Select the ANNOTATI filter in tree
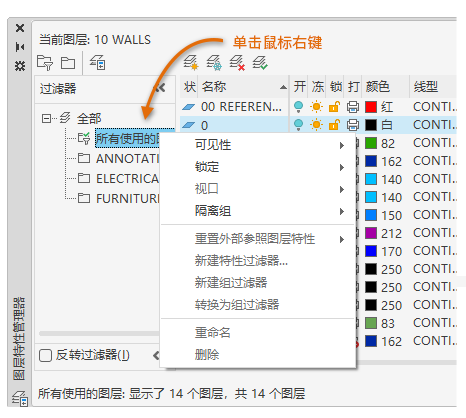The height and width of the screenshot is (418, 466). (127, 159)
